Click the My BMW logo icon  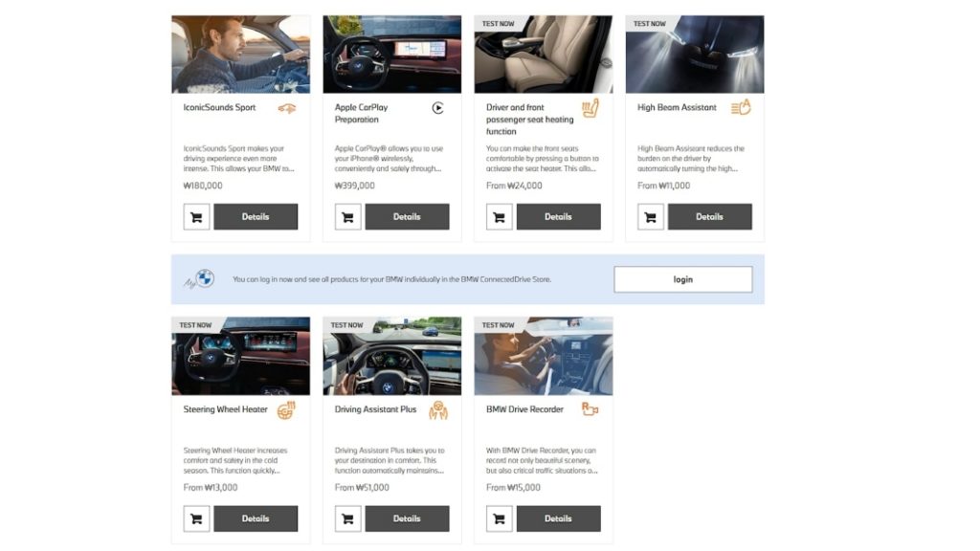199,278
